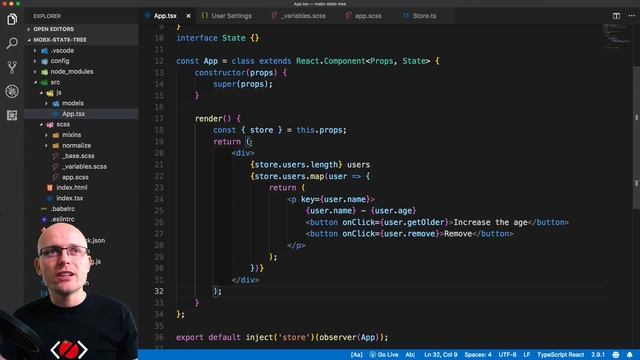Click TypeScript version 2.9.1
The width and height of the screenshot is (640, 360).
[598, 355]
